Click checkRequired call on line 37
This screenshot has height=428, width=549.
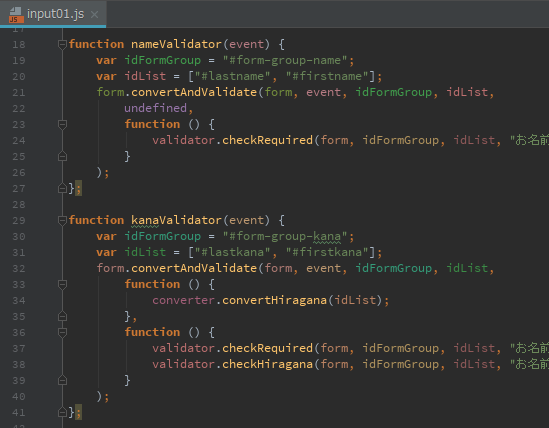click(267, 348)
